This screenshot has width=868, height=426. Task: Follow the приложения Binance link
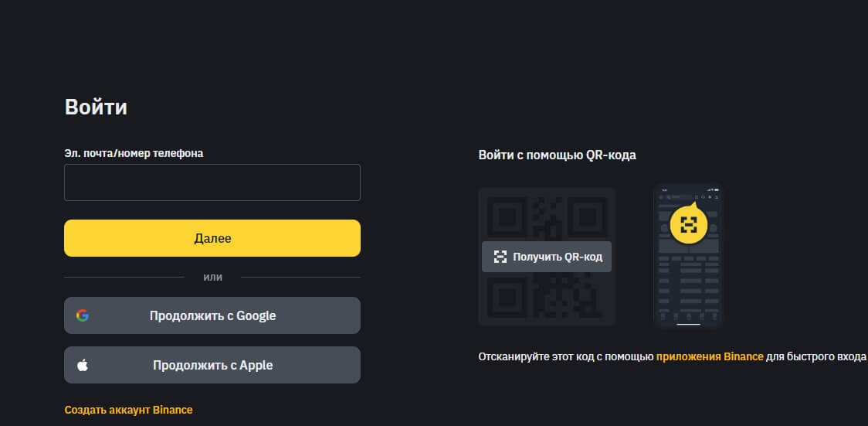click(x=710, y=356)
